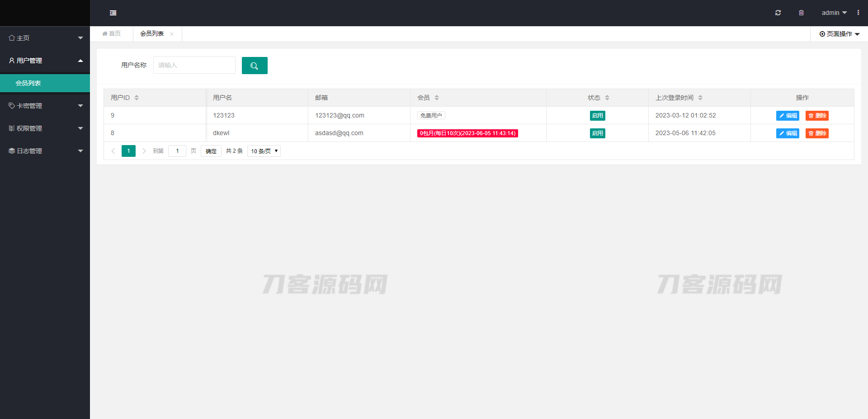Click the refresh icon in top bar
This screenshot has width=868, height=419.
tap(778, 13)
